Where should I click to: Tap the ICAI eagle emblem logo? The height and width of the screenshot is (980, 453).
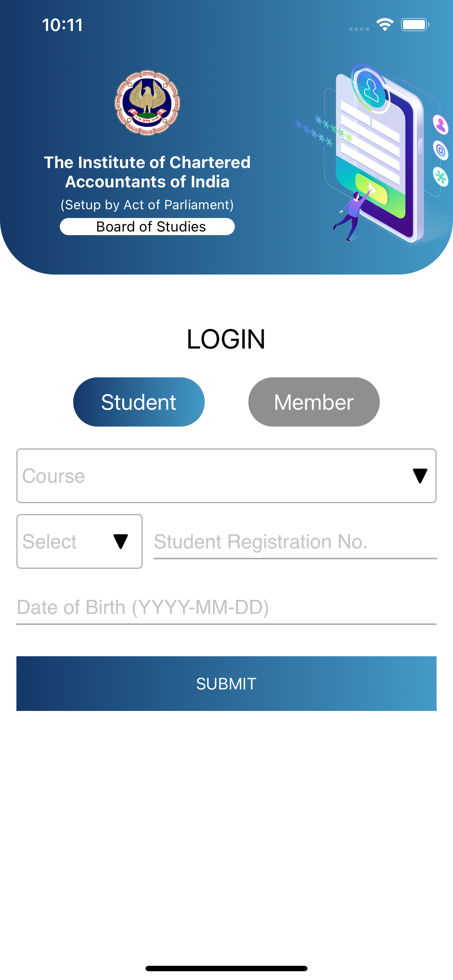tap(147, 103)
